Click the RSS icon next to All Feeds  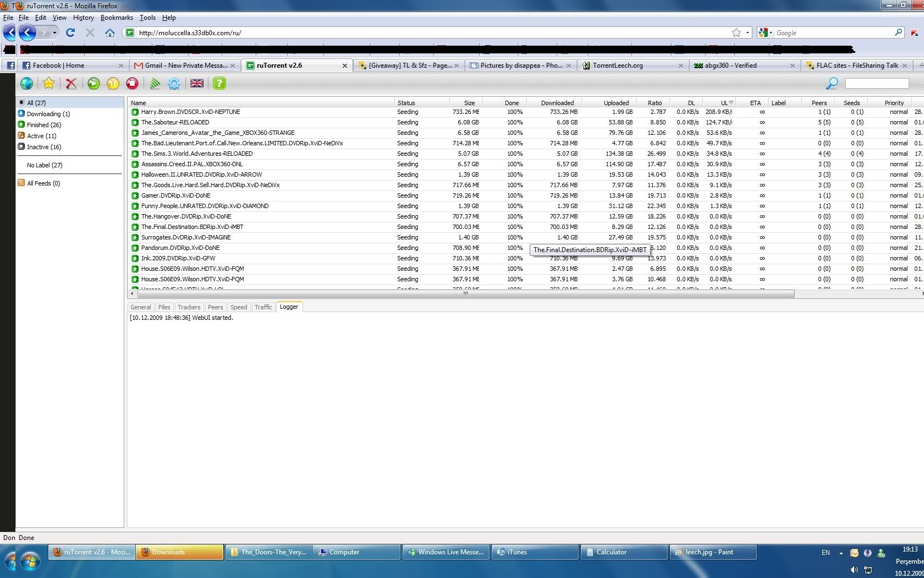[x=21, y=183]
